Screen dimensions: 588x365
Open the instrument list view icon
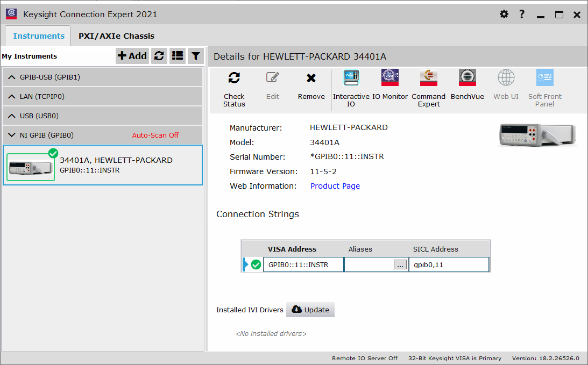178,56
